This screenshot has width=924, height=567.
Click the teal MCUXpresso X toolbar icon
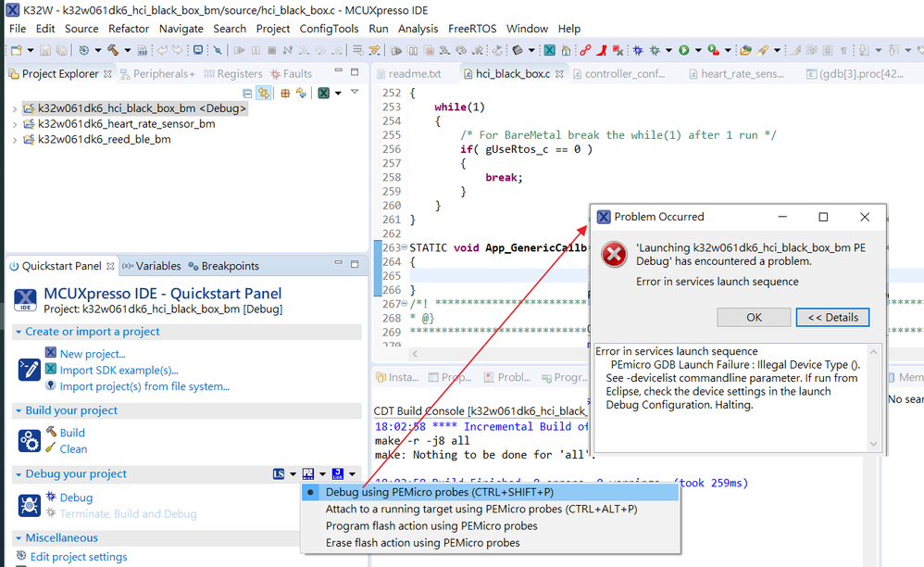pos(549,51)
